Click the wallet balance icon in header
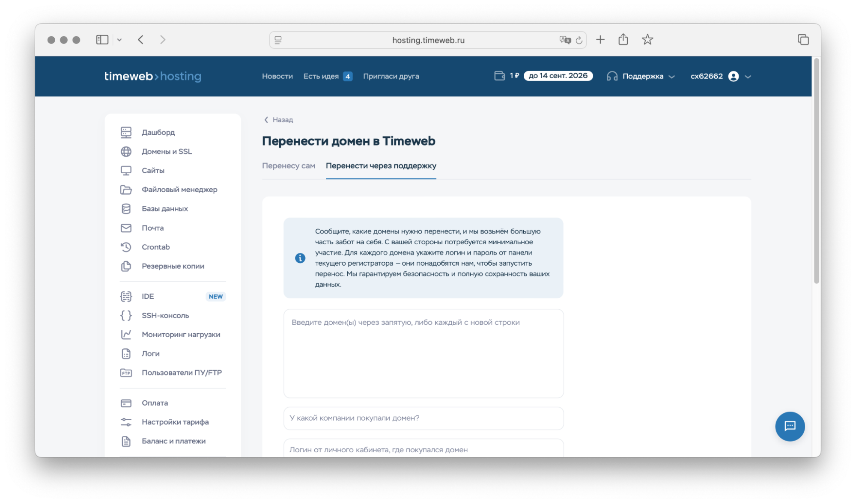 [x=499, y=76]
